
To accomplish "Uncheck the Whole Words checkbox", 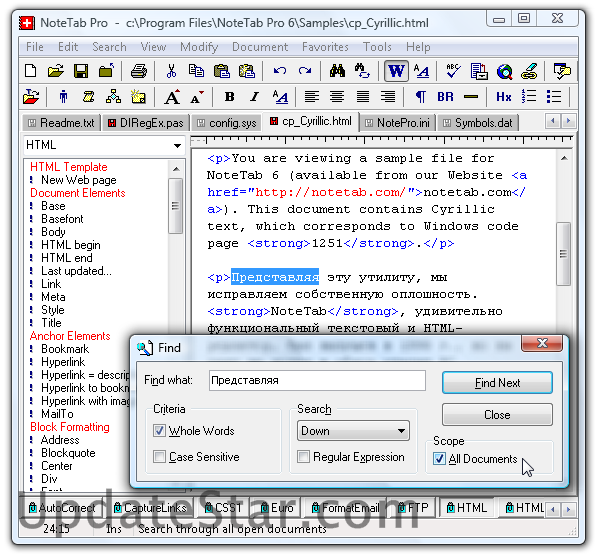I will (159, 431).
